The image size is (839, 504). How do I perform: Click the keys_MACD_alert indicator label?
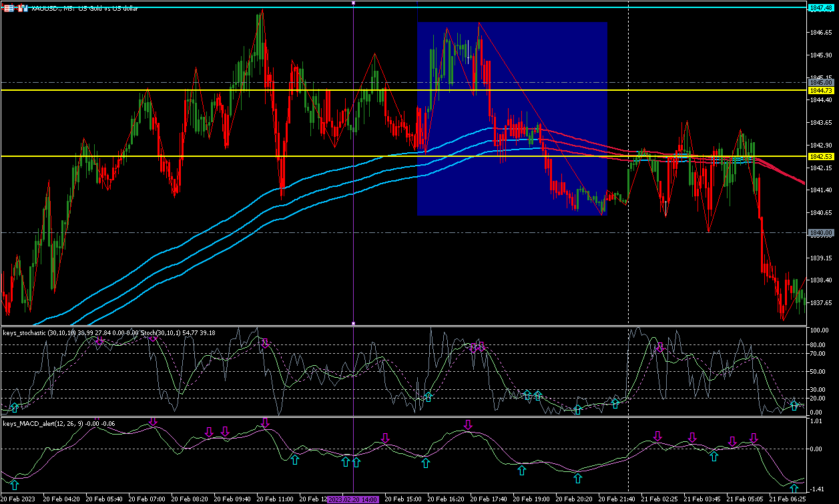pyautogui.click(x=37, y=423)
